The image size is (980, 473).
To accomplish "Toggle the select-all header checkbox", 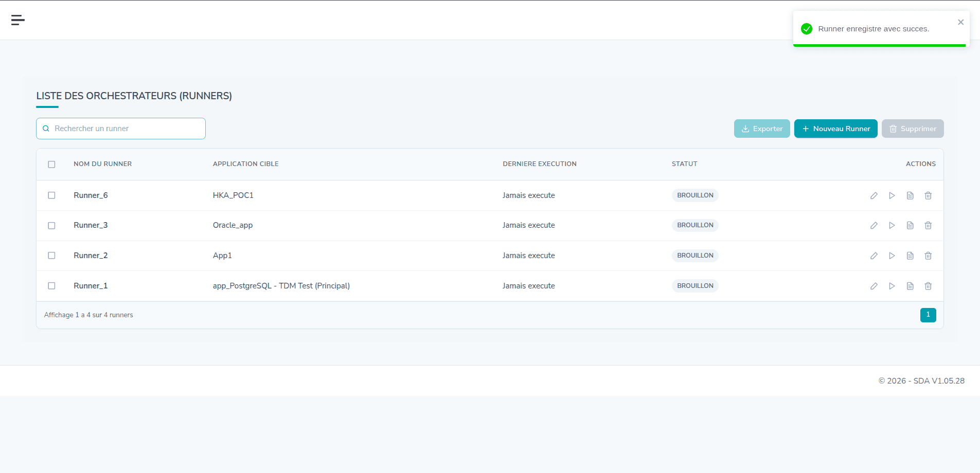I will (51, 165).
